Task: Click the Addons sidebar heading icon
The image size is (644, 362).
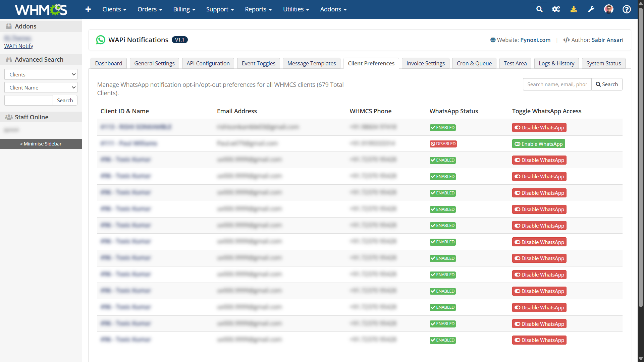Action: click(x=9, y=26)
